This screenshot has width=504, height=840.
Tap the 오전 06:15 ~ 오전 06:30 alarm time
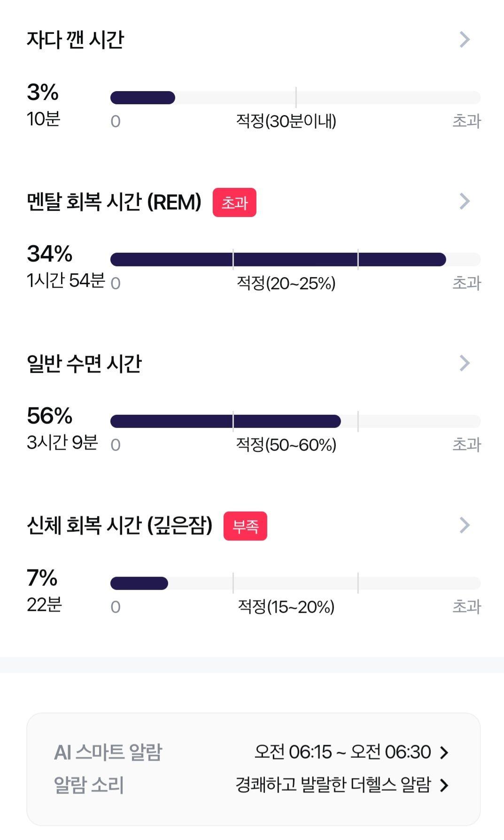343,752
